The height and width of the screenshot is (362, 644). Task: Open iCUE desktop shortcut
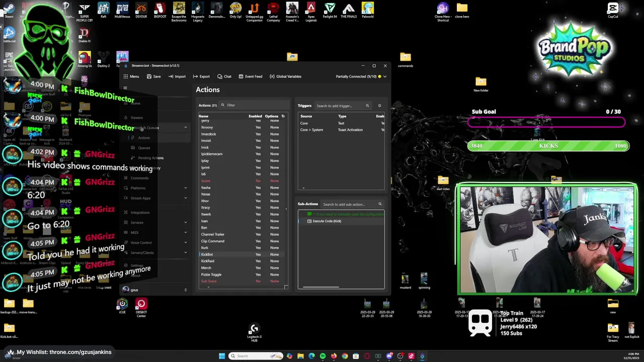(122, 306)
